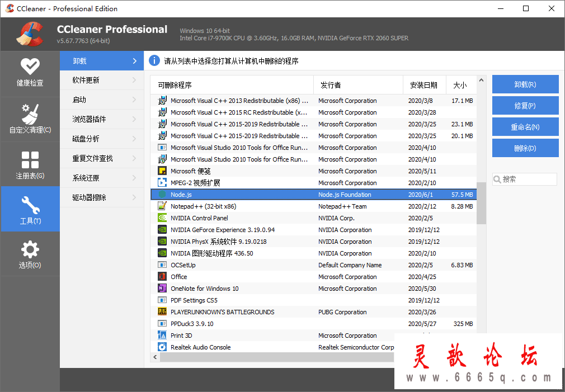
Task: Open the 启动 submenu item
Action: point(102,100)
